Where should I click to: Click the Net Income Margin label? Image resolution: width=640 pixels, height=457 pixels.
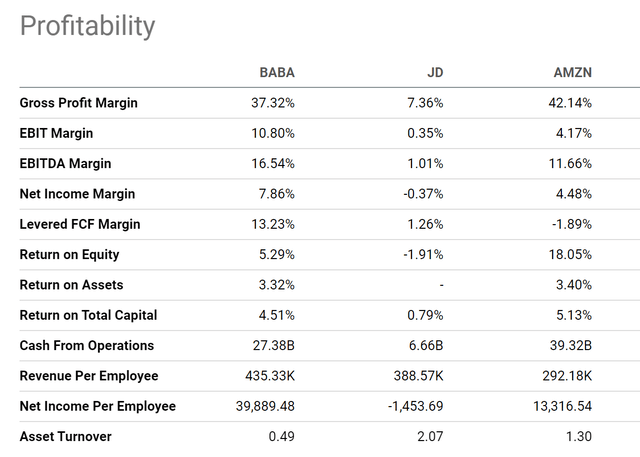78,194
